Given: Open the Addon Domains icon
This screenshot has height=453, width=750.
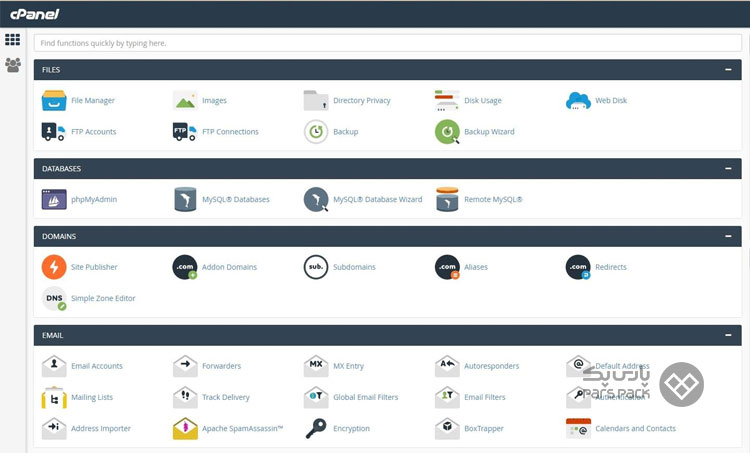Looking at the screenshot, I should click(185, 267).
